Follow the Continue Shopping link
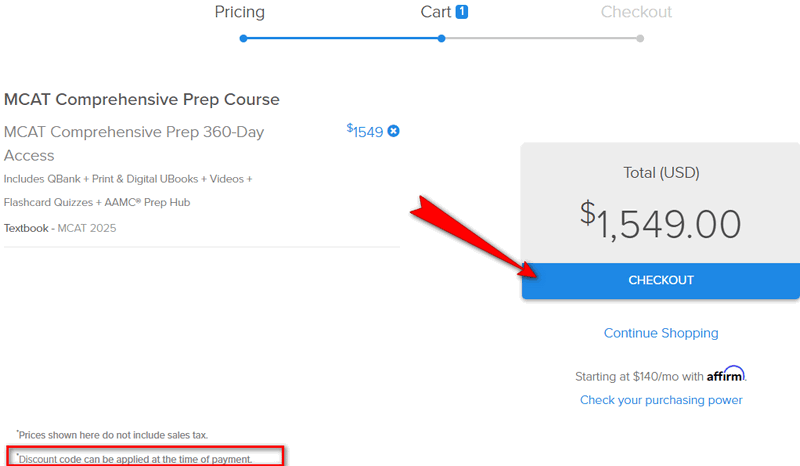800x466 pixels. pos(661,333)
